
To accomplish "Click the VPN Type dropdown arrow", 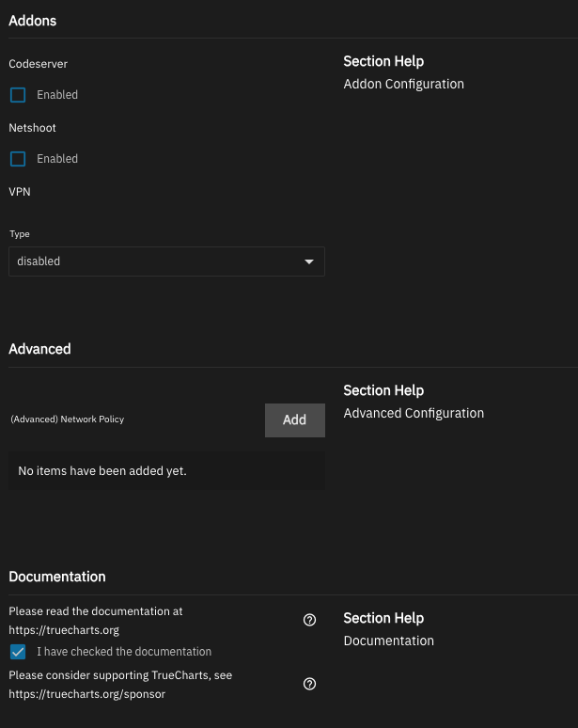I will (x=309, y=261).
